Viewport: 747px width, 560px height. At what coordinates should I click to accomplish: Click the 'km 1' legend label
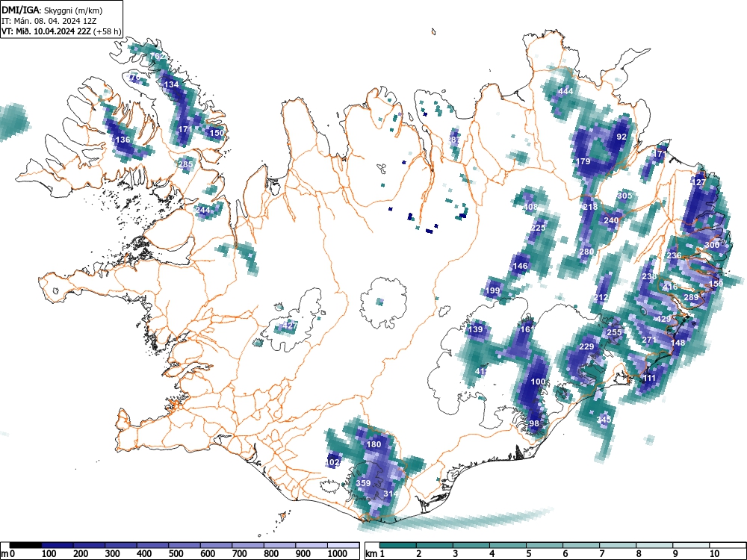coord(375,554)
